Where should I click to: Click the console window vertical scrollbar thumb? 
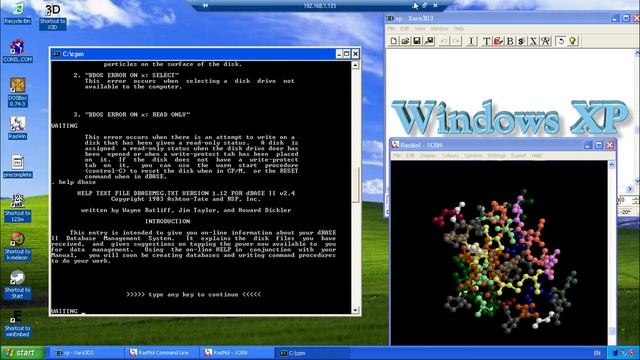tap(355, 185)
